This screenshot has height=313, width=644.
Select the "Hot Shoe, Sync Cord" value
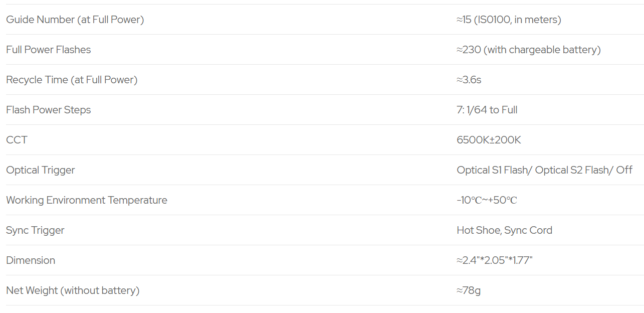tap(504, 230)
